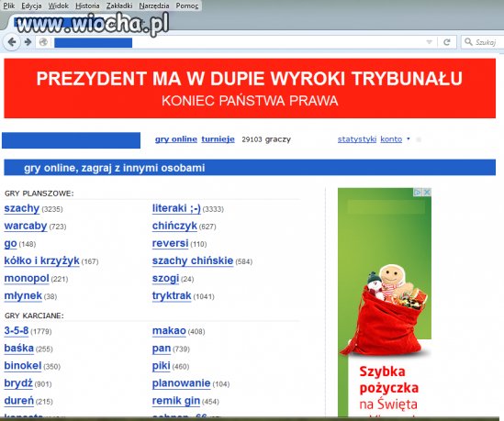Click the blue site logo box
The width and height of the screenshot is (504, 421).
point(71,140)
